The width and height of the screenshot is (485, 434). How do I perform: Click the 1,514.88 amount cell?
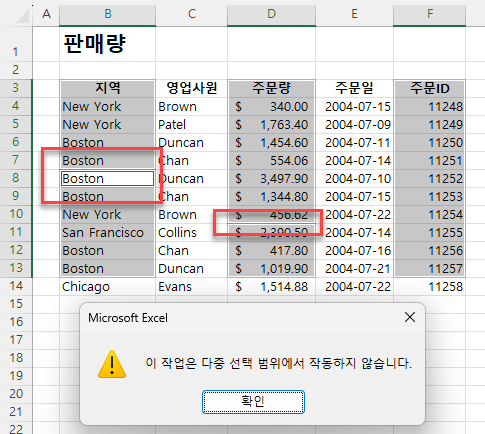[271, 286]
